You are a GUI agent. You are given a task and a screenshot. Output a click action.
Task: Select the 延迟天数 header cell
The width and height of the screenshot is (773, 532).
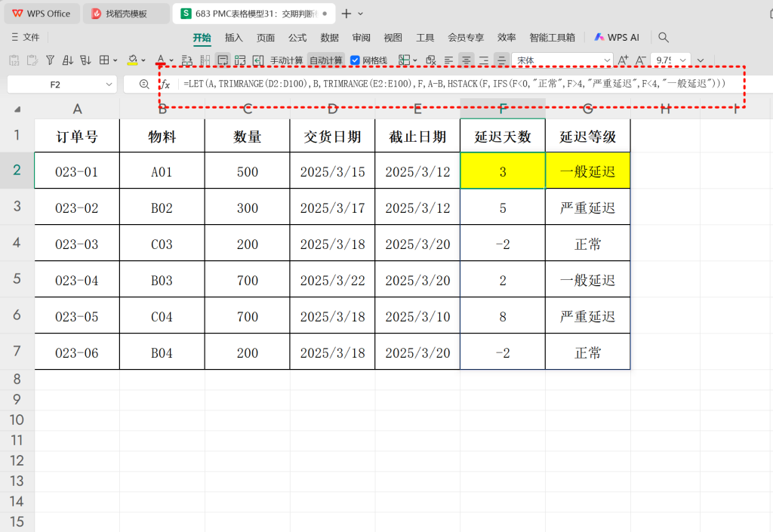pos(502,136)
